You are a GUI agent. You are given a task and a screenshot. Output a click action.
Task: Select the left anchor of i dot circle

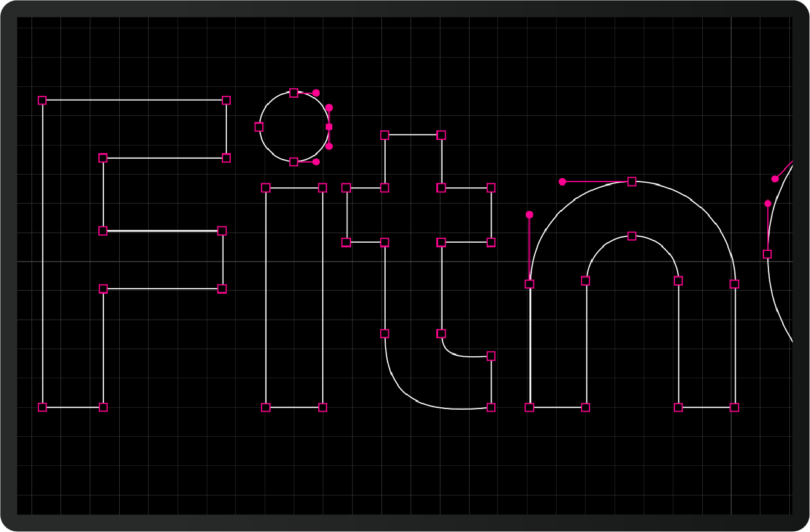tap(259, 127)
